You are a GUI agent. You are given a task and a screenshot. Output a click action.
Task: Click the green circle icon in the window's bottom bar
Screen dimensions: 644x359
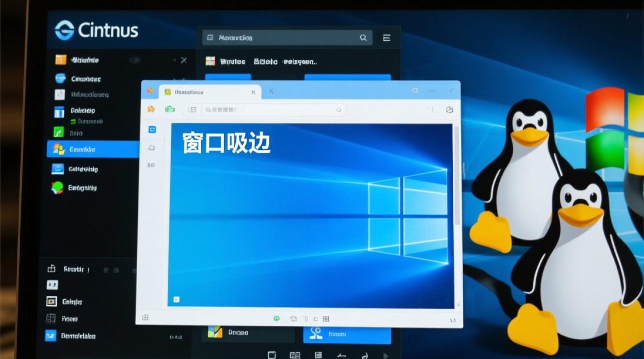point(276,318)
